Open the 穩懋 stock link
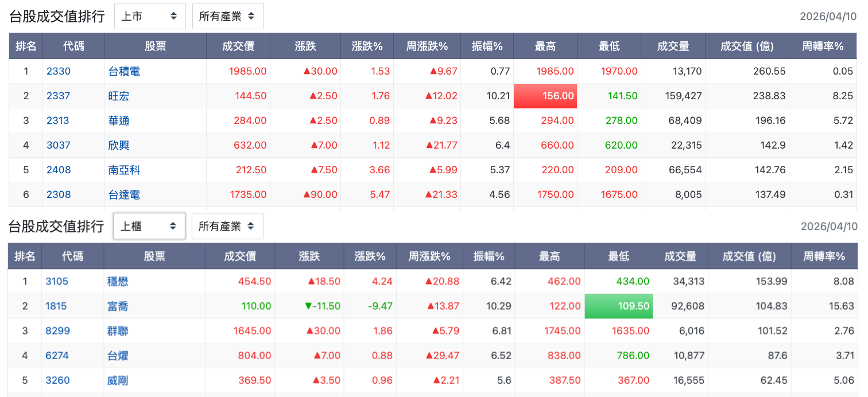The image size is (868, 397). (118, 281)
